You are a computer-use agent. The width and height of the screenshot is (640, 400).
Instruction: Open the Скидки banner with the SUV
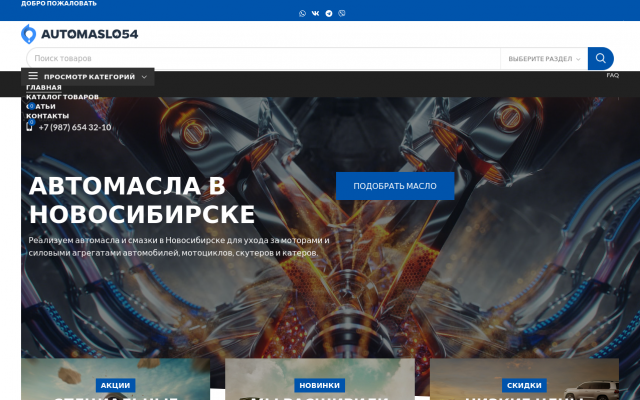pos(524,379)
